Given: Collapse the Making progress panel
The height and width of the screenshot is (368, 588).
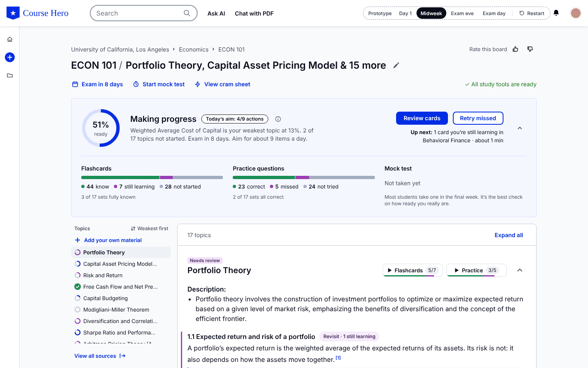Looking at the screenshot, I should [520, 128].
